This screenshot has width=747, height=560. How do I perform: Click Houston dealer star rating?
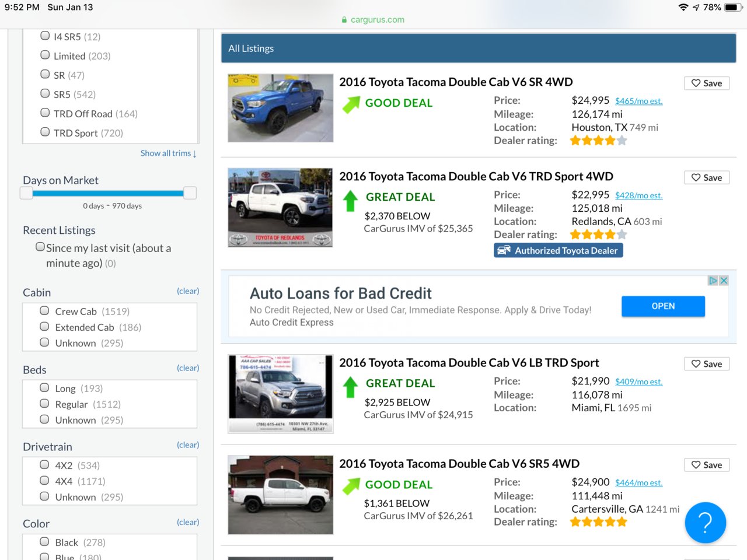point(598,141)
